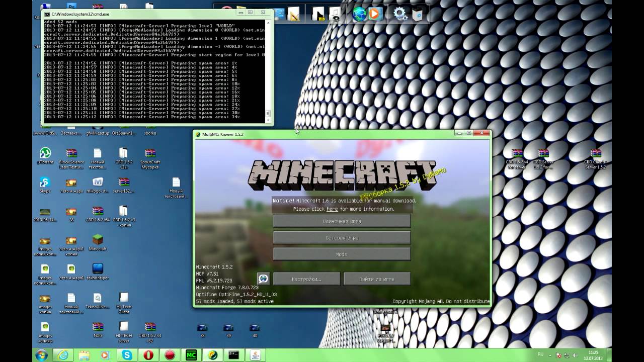Viewport: 644px width, 362px height.
Task: Click the Сетевая игра button in Minecraft
Action: [x=342, y=238]
